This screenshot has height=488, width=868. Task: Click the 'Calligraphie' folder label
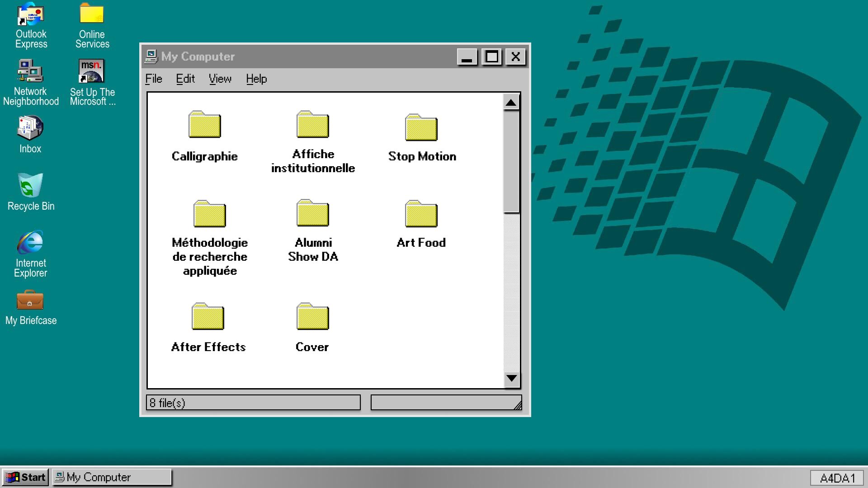[x=205, y=156]
